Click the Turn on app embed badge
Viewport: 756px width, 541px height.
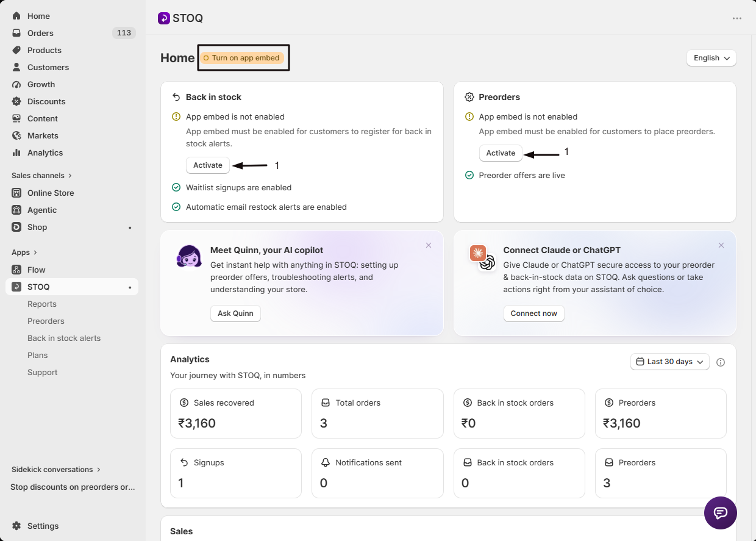(x=241, y=58)
